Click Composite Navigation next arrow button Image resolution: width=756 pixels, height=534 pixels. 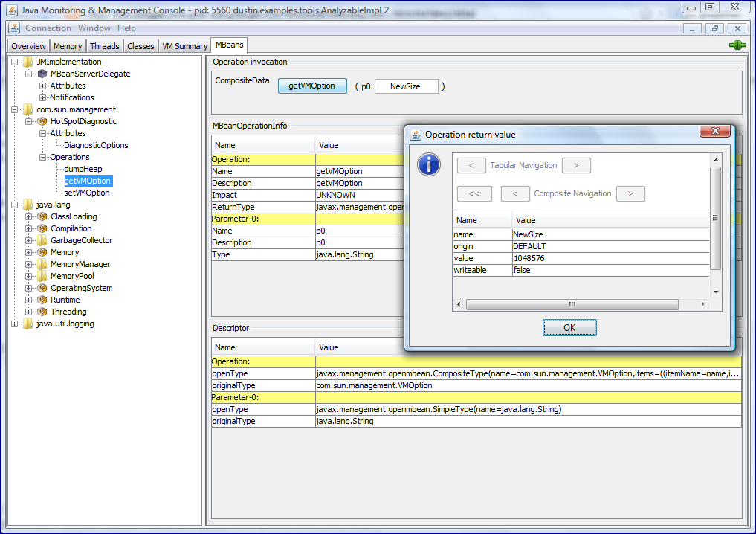(630, 194)
